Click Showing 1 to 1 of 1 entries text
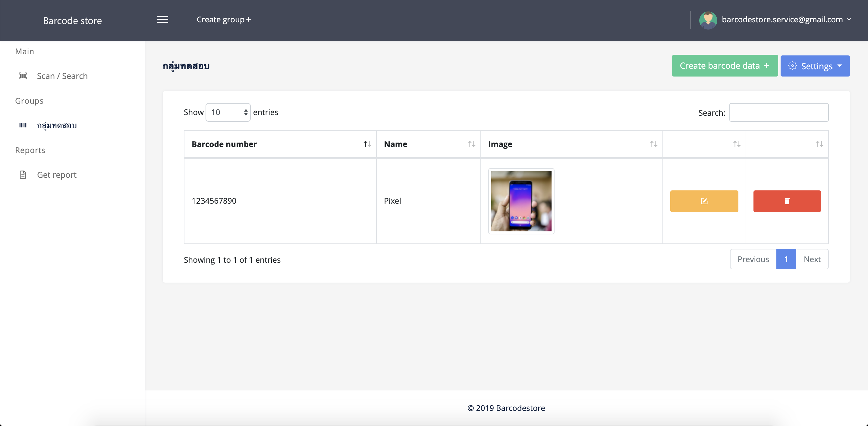The width and height of the screenshot is (868, 426). pyautogui.click(x=232, y=260)
